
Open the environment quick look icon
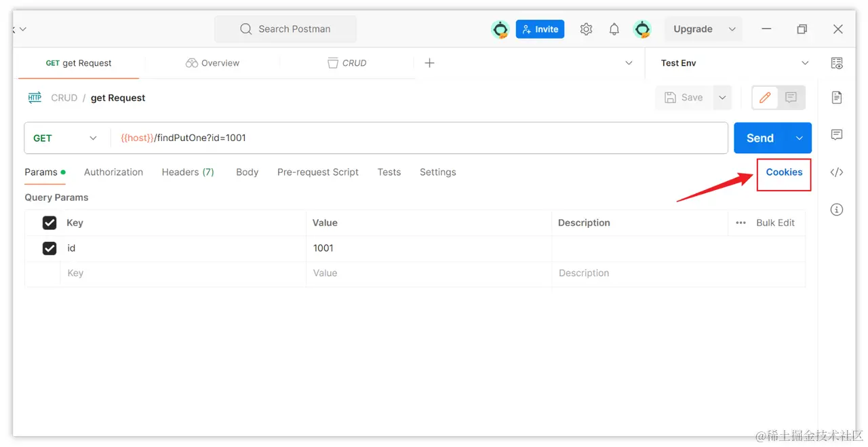tap(837, 63)
